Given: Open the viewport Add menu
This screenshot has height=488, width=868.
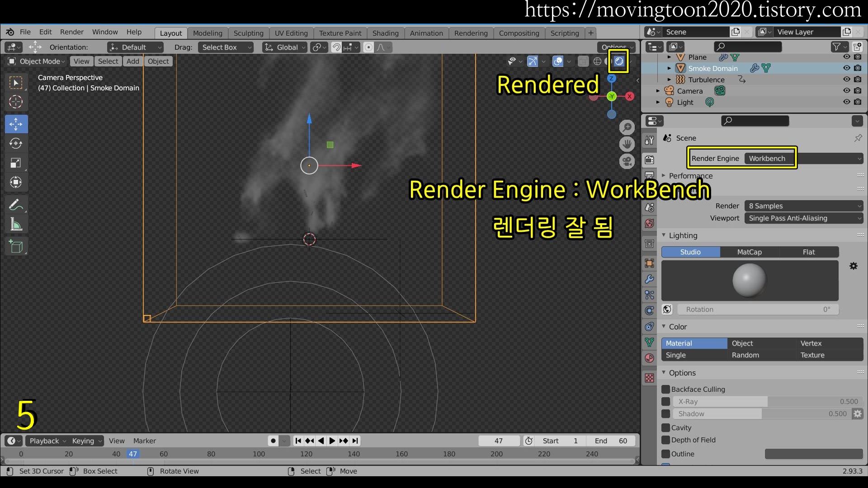Looking at the screenshot, I should pyautogui.click(x=133, y=61).
